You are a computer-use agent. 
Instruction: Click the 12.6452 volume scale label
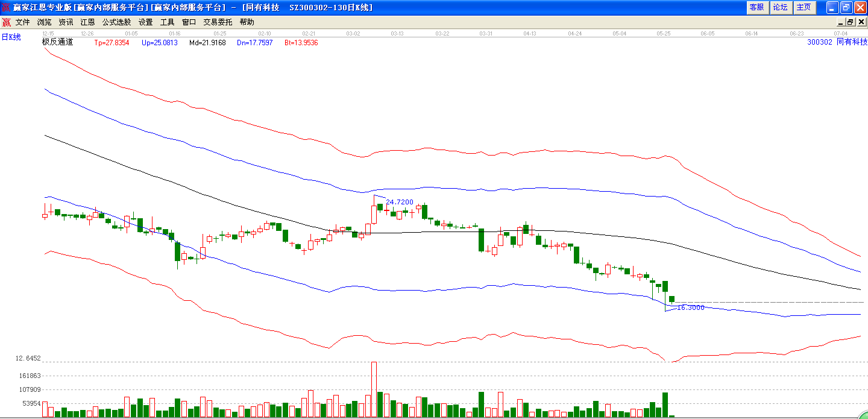(x=28, y=358)
